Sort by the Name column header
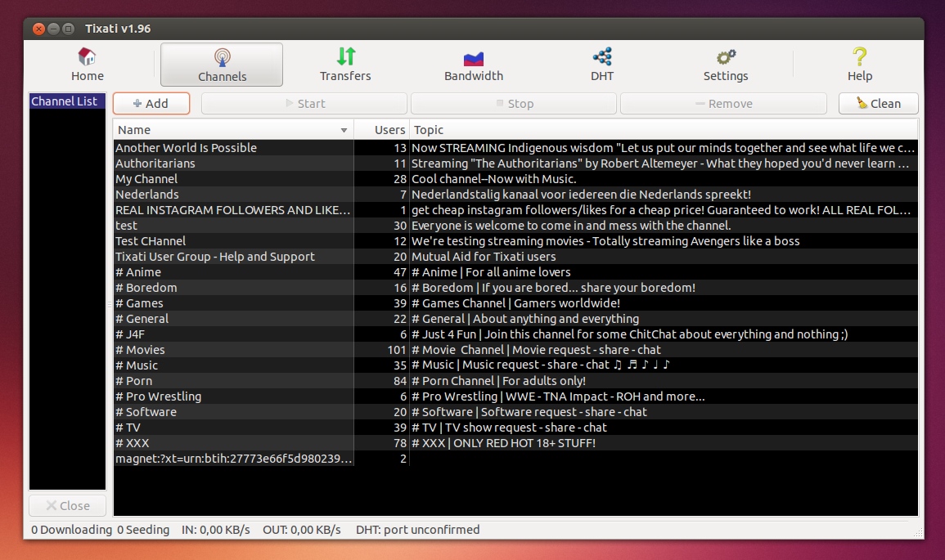This screenshot has width=945, height=560. [233, 130]
